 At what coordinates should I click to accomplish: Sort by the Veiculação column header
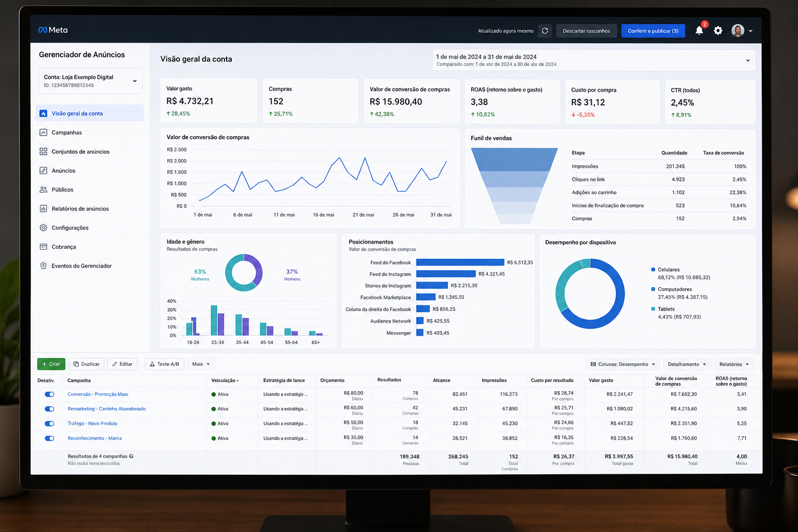click(225, 380)
